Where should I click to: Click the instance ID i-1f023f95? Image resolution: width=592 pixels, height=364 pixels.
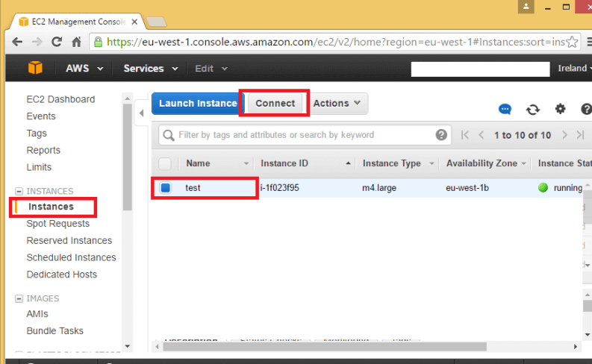[x=280, y=188]
